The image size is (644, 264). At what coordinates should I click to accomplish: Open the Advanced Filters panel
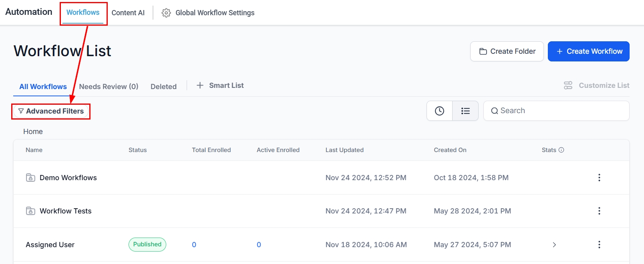51,111
